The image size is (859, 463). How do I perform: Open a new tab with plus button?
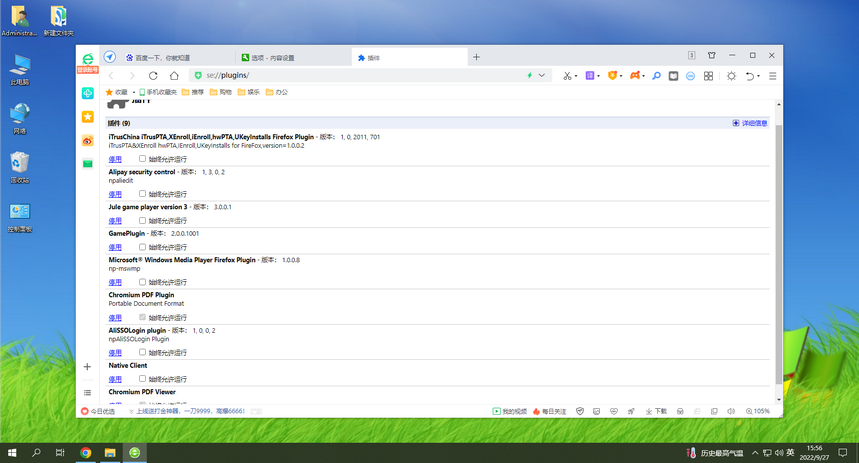[476, 57]
